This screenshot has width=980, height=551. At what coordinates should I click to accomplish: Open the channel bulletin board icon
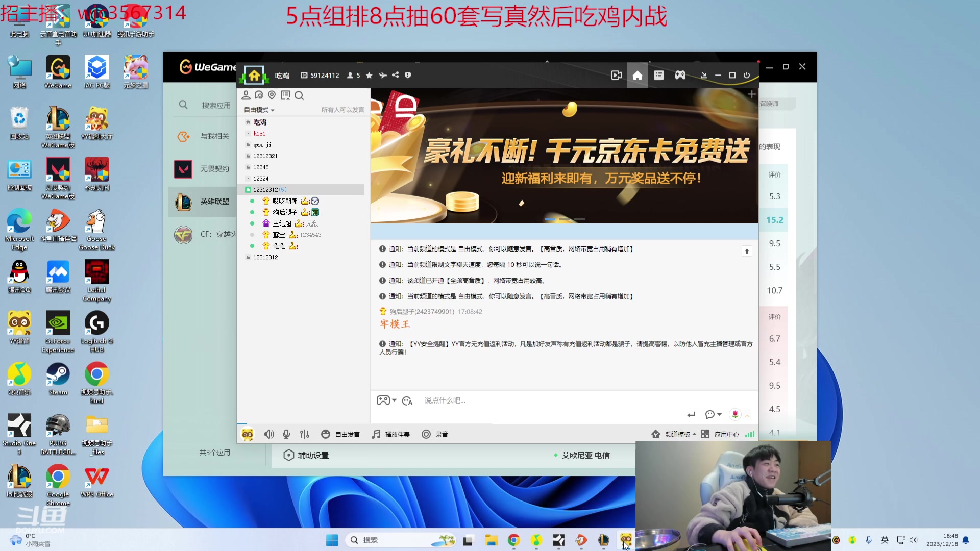tap(285, 95)
